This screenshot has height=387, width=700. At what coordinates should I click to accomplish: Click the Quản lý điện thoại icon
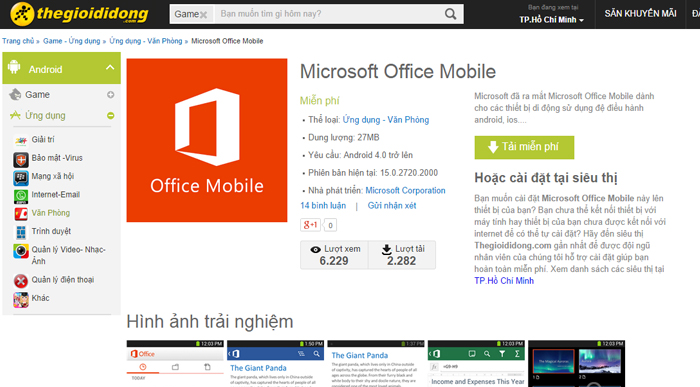tap(21, 281)
